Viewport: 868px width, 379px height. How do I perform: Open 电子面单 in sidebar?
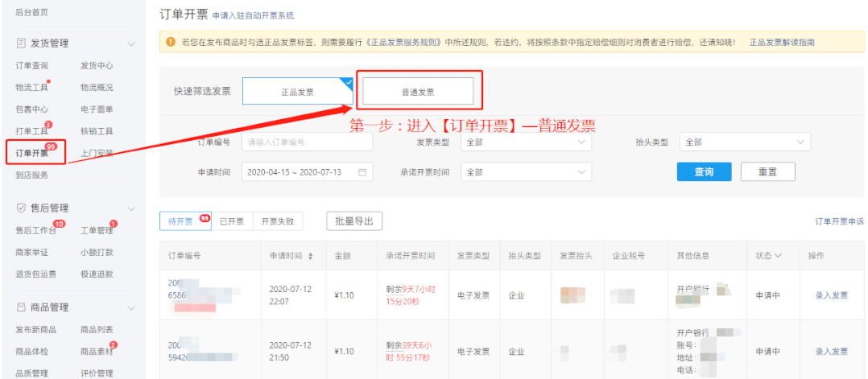[97, 109]
